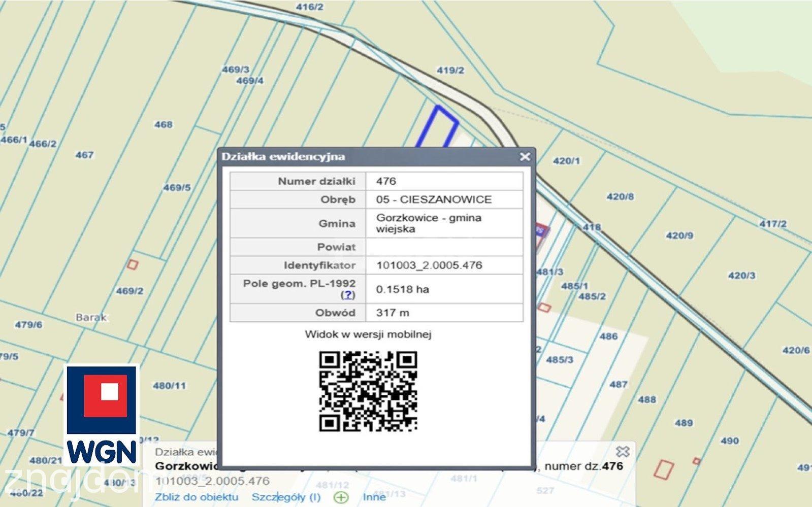Click parcel label 486 on map
Image resolution: width=812 pixels, height=507 pixels.
(x=608, y=336)
